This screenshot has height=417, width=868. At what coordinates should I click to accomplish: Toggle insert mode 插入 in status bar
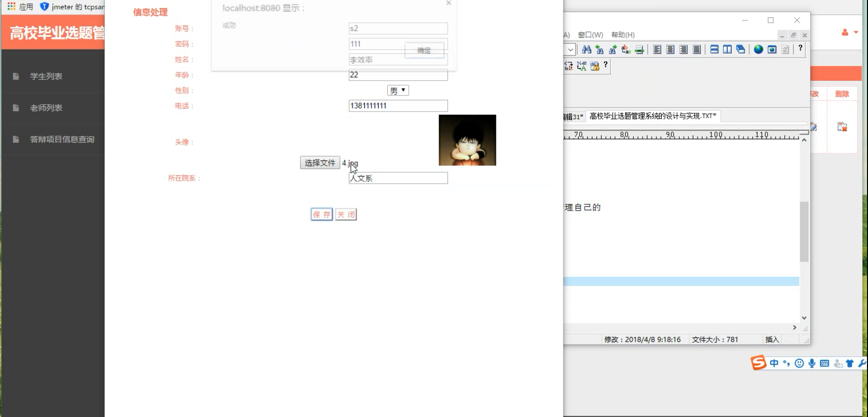click(x=772, y=340)
